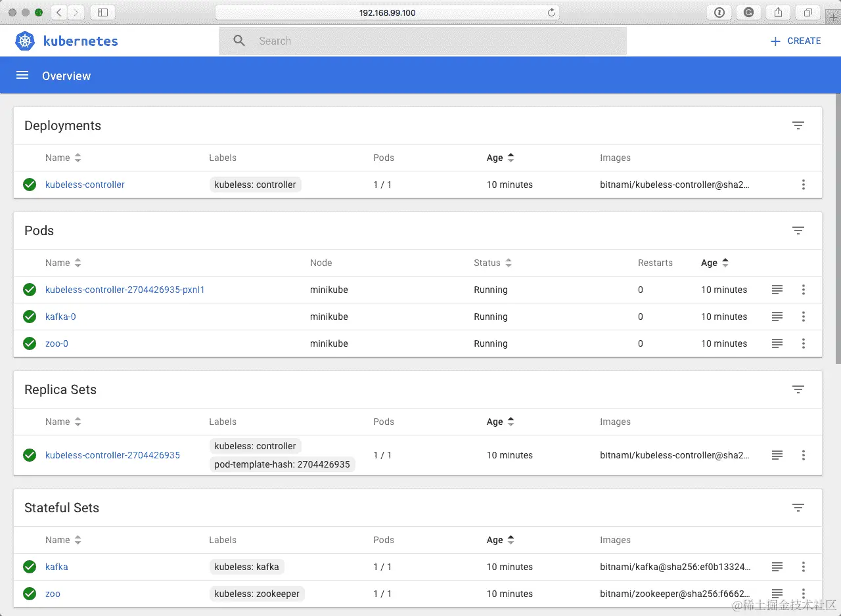This screenshot has width=841, height=616.
Task: Open kubeless-controller-2704426935-pxnl1 pod link
Action: click(125, 290)
